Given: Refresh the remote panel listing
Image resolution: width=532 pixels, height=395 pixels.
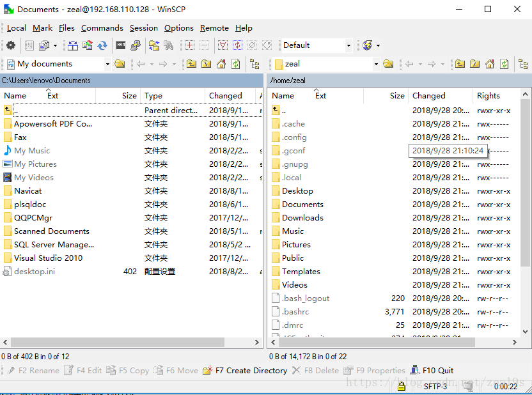Looking at the screenshot, I should [x=505, y=64].
